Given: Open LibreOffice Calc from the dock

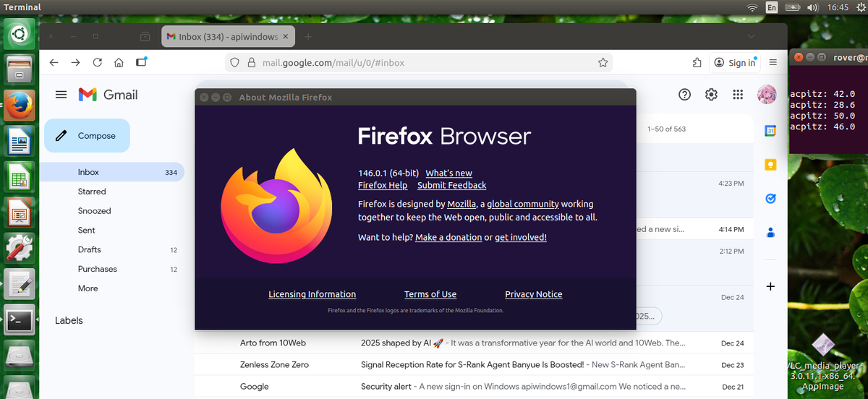Looking at the screenshot, I should pyautogui.click(x=20, y=176).
